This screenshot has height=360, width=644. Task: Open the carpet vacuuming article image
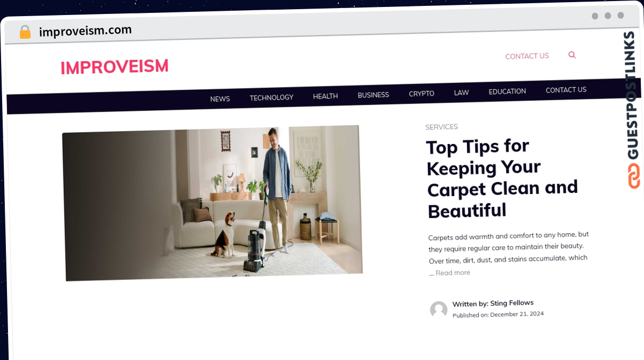pos(213,203)
